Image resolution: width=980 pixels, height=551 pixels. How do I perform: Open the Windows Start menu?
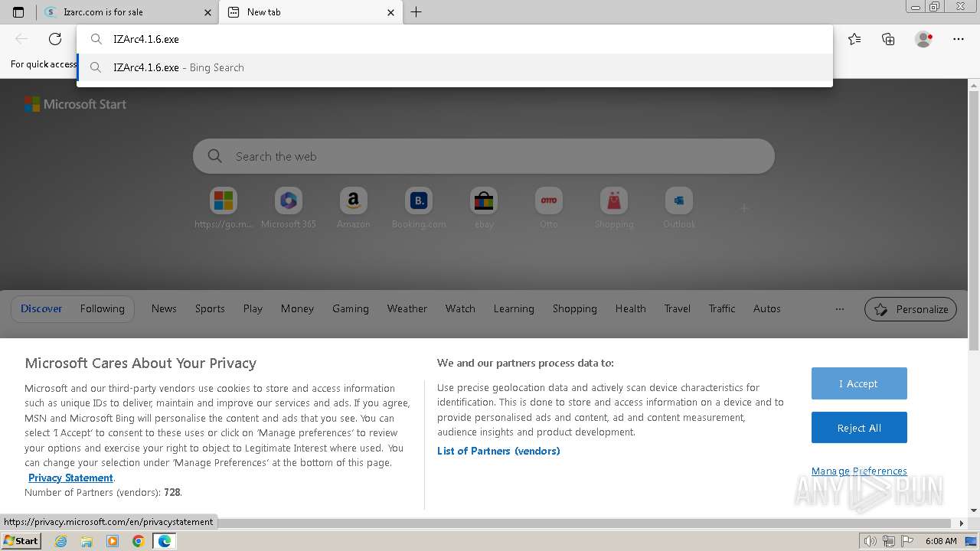[21, 540]
